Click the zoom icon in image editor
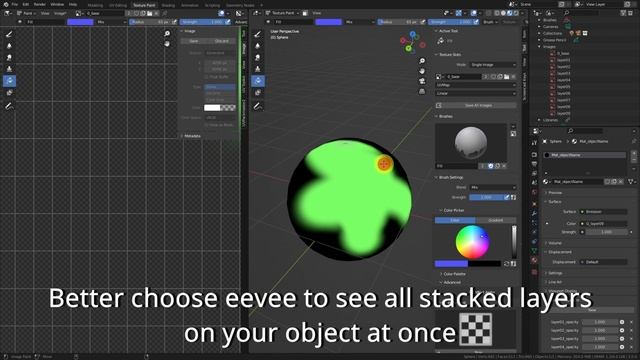 pyautogui.click(x=167, y=33)
